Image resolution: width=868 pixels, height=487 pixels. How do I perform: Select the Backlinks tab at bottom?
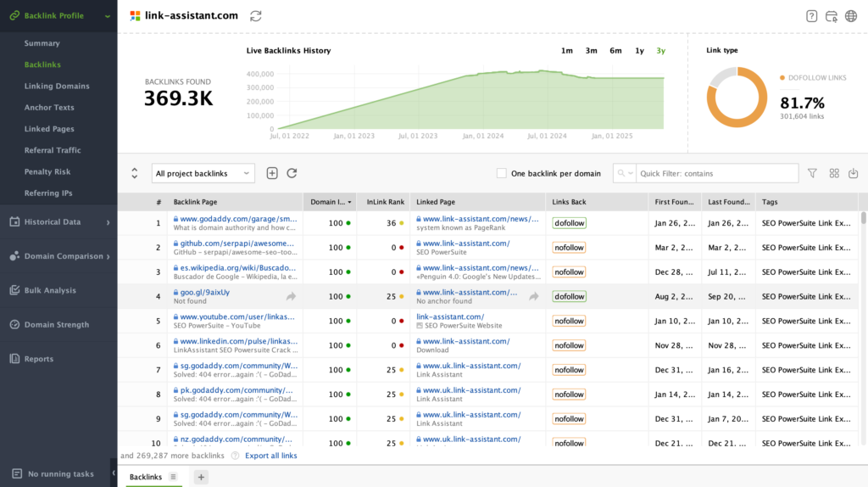click(146, 477)
